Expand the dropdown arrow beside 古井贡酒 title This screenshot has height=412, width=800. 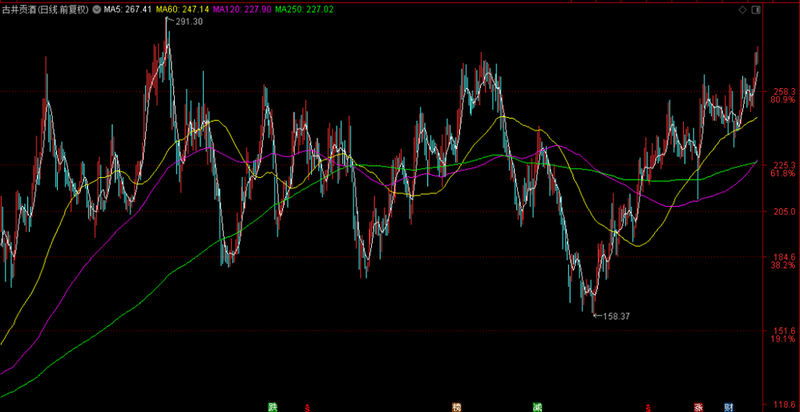coord(95,9)
